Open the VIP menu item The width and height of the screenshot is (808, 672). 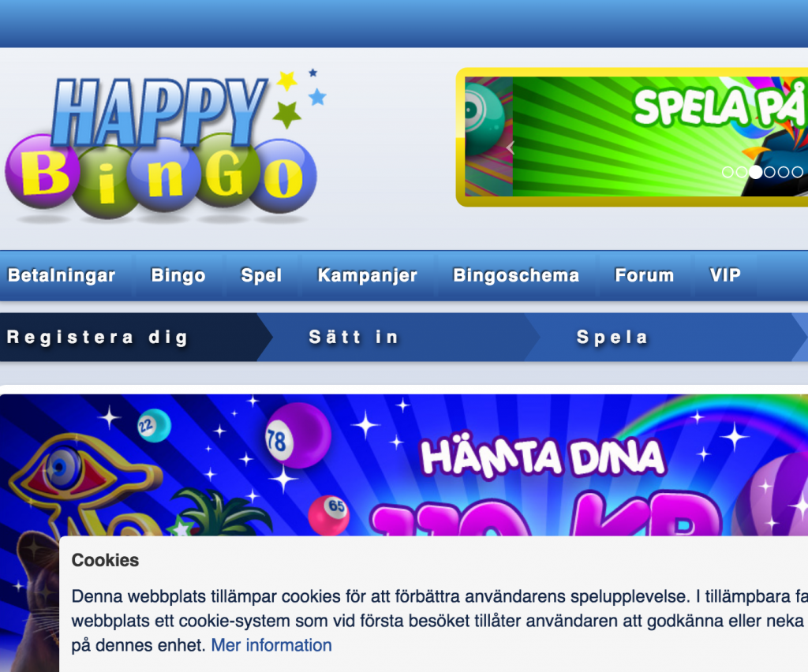point(725,275)
